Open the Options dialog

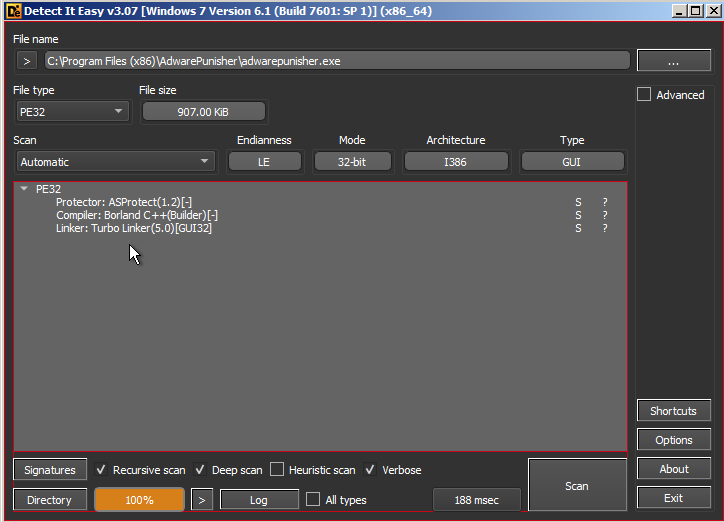[x=674, y=439]
